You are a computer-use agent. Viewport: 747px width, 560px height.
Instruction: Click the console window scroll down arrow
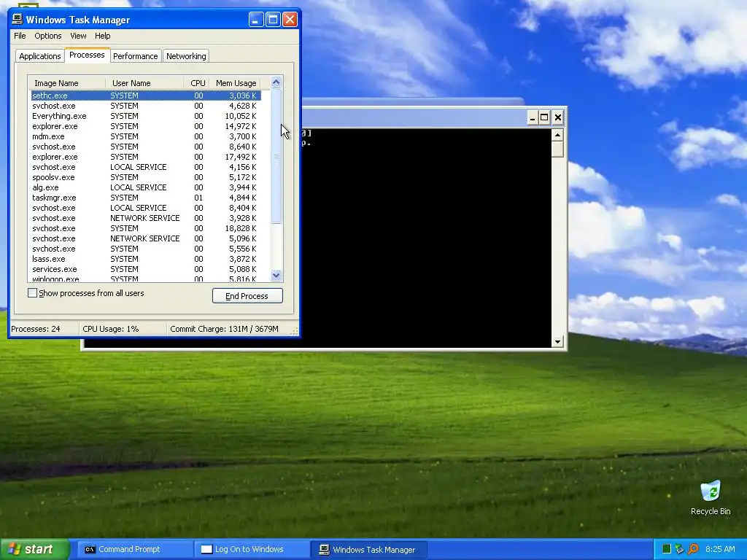pos(557,341)
